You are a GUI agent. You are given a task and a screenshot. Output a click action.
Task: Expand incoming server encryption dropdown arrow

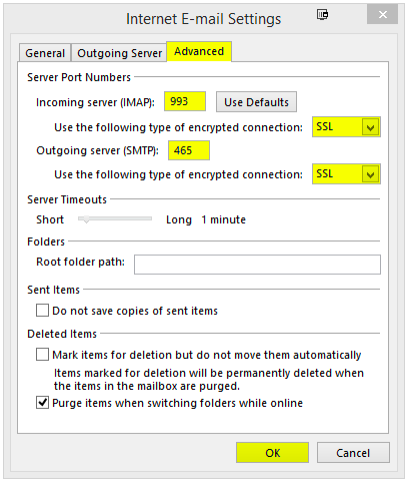pos(371,127)
